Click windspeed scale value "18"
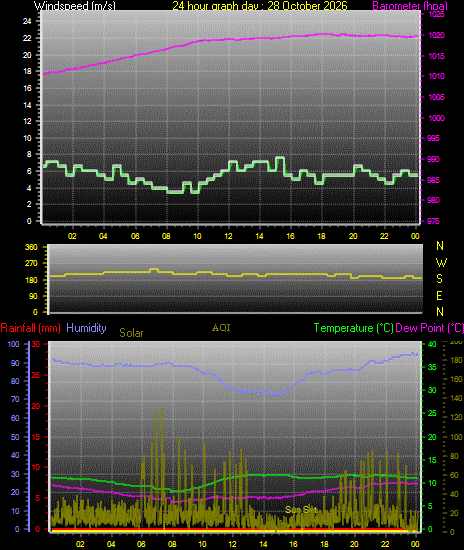Viewport: 464px width, 550px height. (x=27, y=71)
